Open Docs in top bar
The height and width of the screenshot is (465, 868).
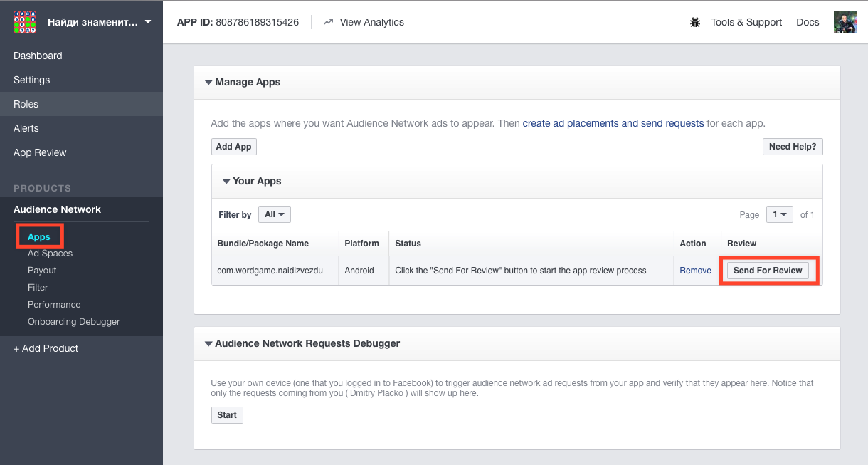click(808, 22)
